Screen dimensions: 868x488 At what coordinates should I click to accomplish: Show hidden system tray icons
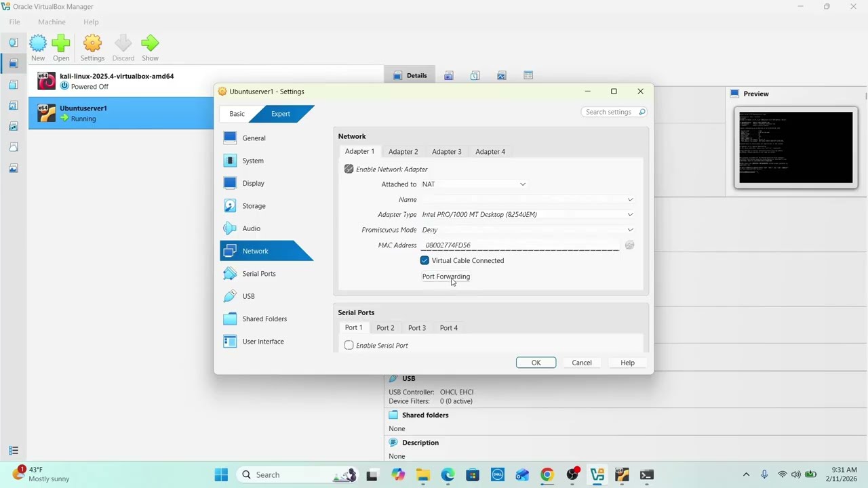point(746,474)
